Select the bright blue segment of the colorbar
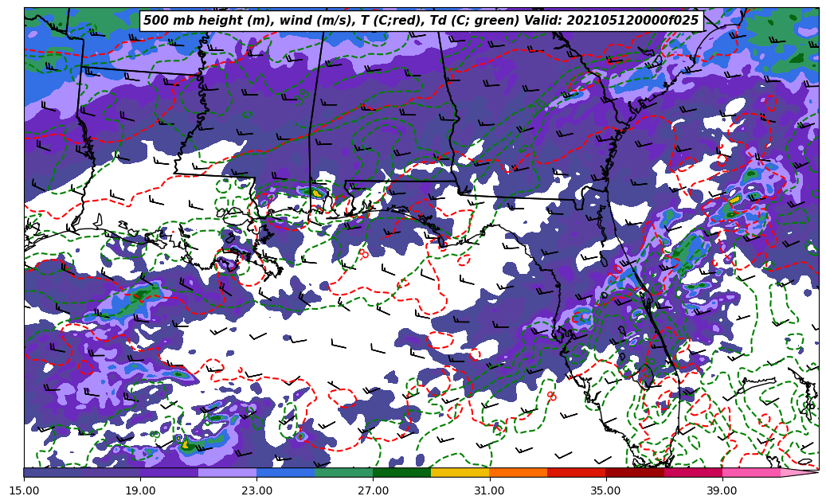The width and height of the screenshot is (826, 504). [285, 472]
